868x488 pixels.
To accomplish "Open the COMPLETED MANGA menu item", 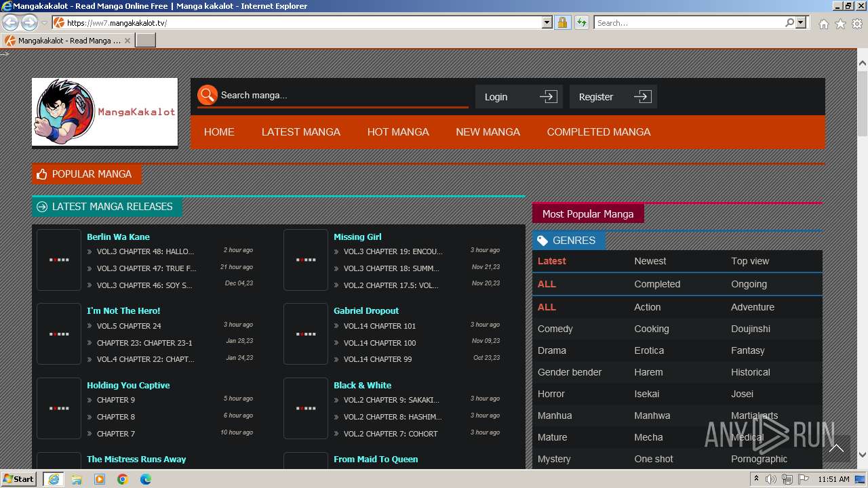I will 599,132.
